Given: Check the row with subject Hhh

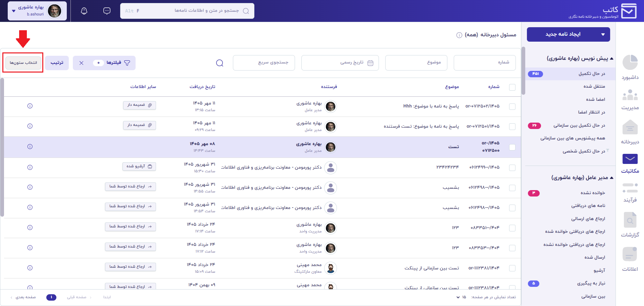Looking at the screenshot, I should pyautogui.click(x=512, y=106).
